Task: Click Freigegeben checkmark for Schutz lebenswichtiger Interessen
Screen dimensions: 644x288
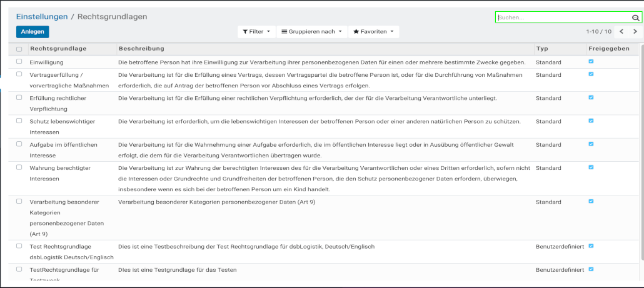Action: click(x=591, y=120)
